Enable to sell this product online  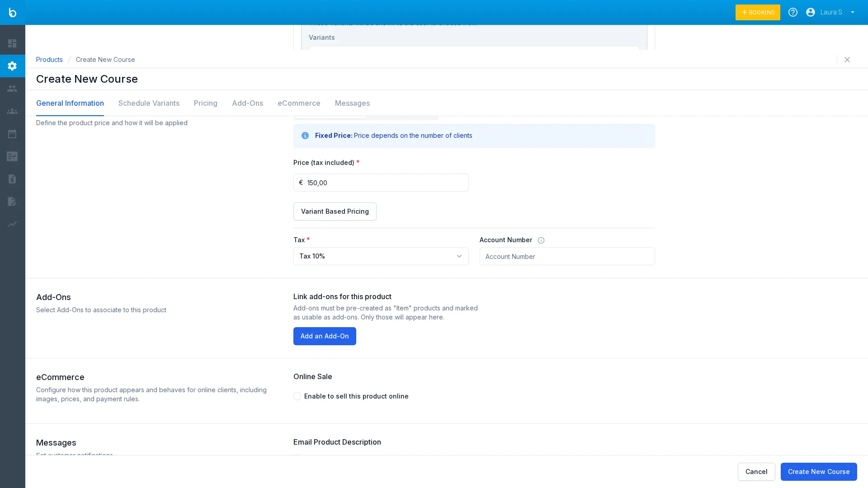(x=297, y=396)
